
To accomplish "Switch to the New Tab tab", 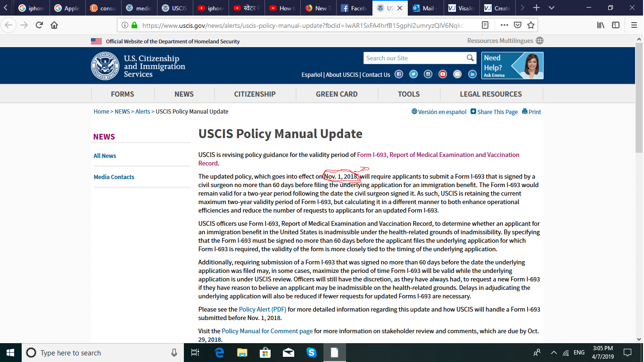I will coord(318,8).
